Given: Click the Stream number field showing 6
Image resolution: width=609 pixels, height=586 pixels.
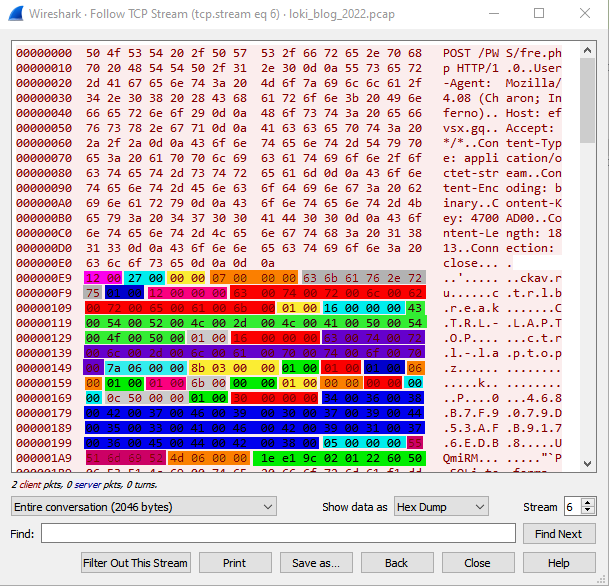Looking at the screenshot, I should coord(571,507).
